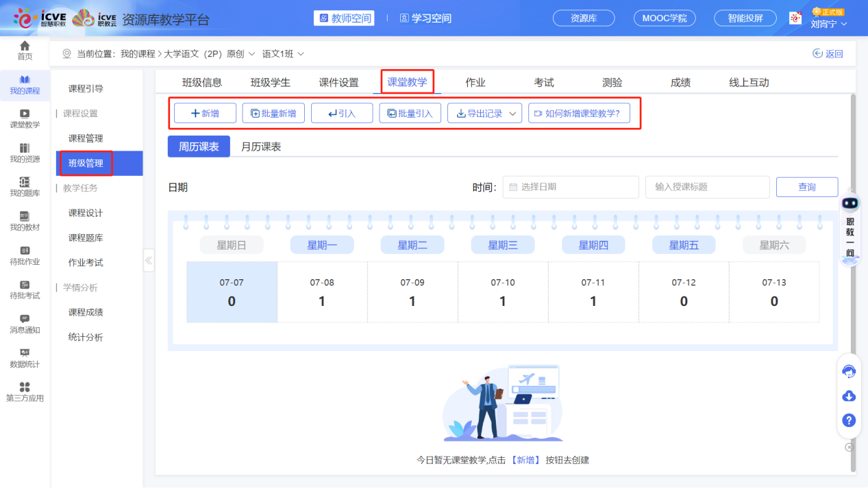The width and height of the screenshot is (868, 488).
Task: Open 第三方应用 third-party apps
Action: pyautogui.click(x=25, y=391)
